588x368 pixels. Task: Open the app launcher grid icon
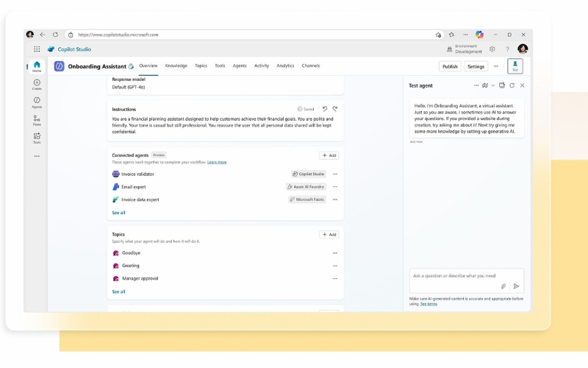coord(37,49)
